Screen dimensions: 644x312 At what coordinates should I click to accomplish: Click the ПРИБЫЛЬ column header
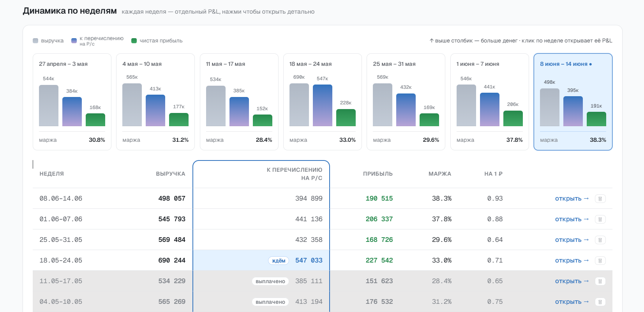[378, 174]
